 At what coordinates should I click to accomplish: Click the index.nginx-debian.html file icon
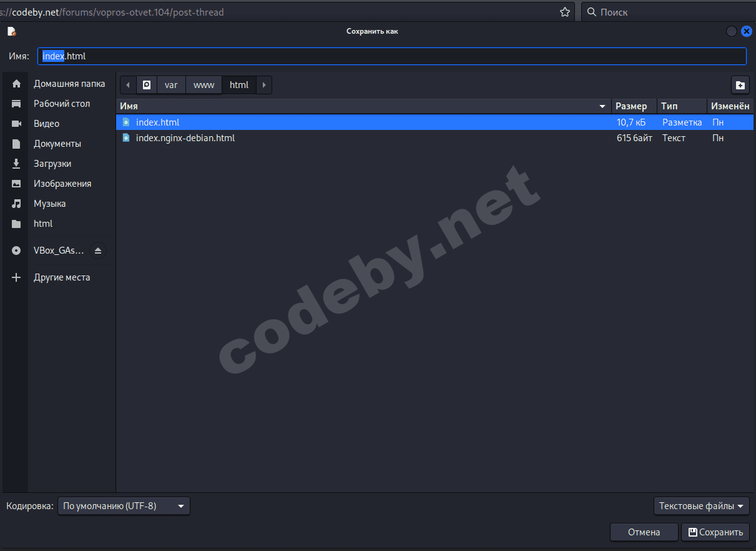click(126, 138)
